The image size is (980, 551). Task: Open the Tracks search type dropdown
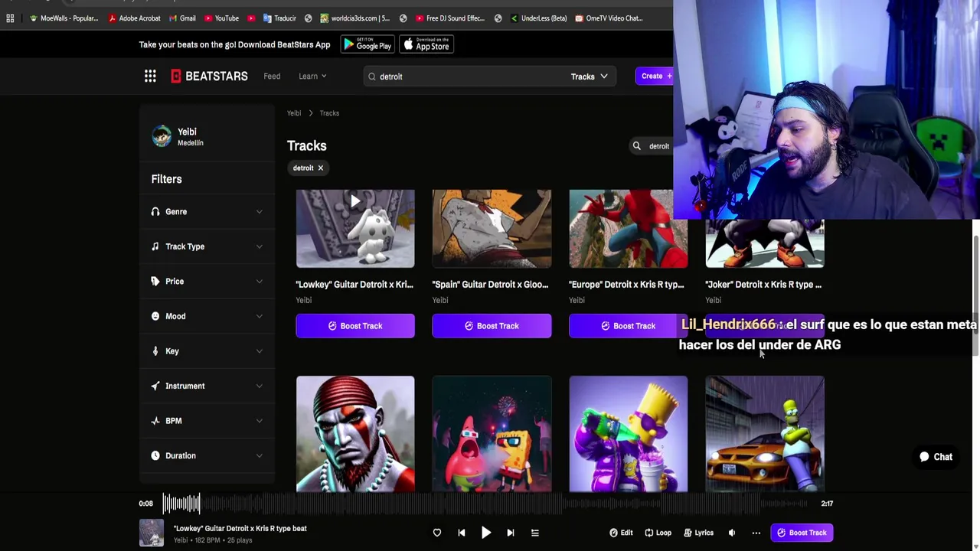coord(590,77)
